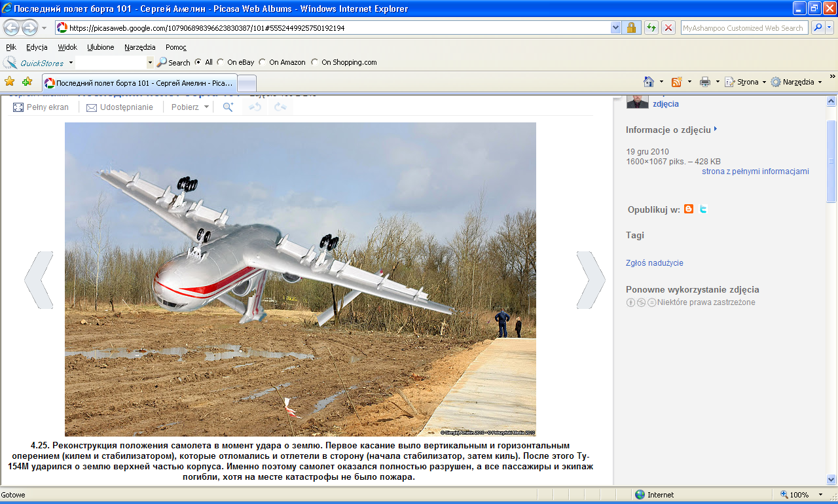Image resolution: width=838 pixels, height=504 pixels.
Task: Select the All radio button
Action: (x=198, y=62)
